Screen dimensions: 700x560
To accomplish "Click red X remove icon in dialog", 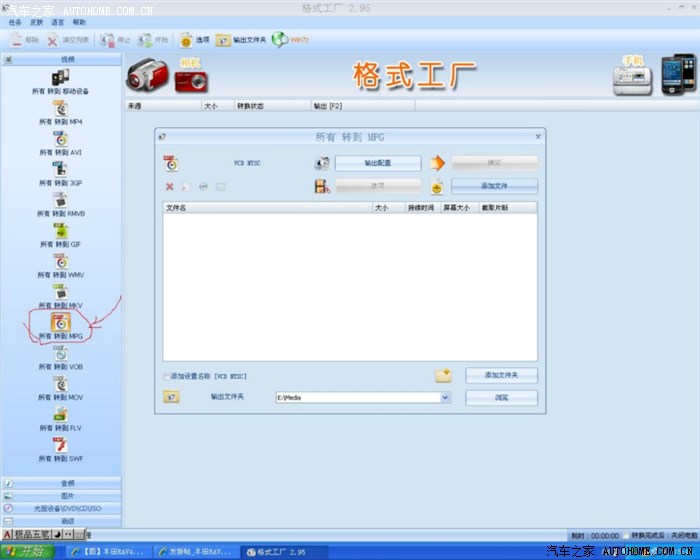I will pyautogui.click(x=170, y=187).
